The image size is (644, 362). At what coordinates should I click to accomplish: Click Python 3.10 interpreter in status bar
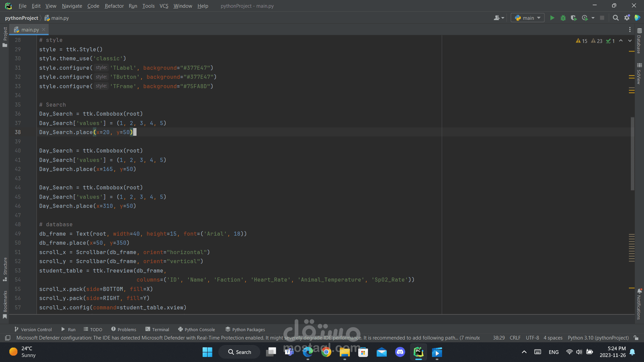(598, 338)
